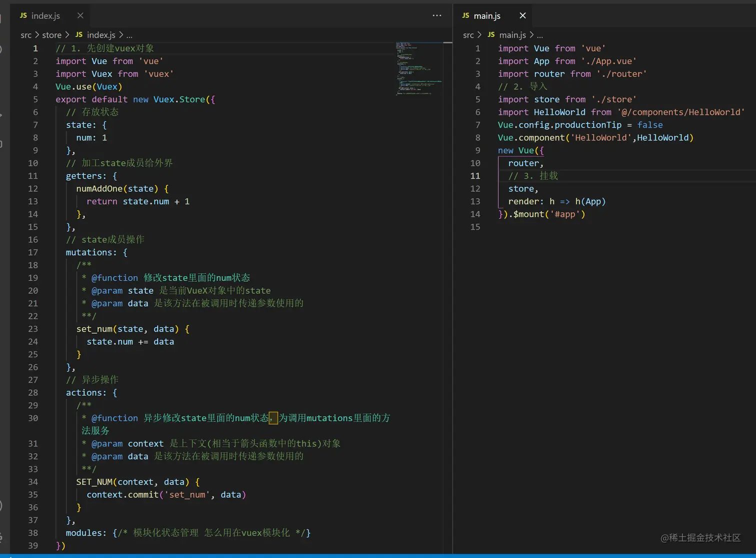Click "import App from './App.vue'" in main.js

coord(567,61)
